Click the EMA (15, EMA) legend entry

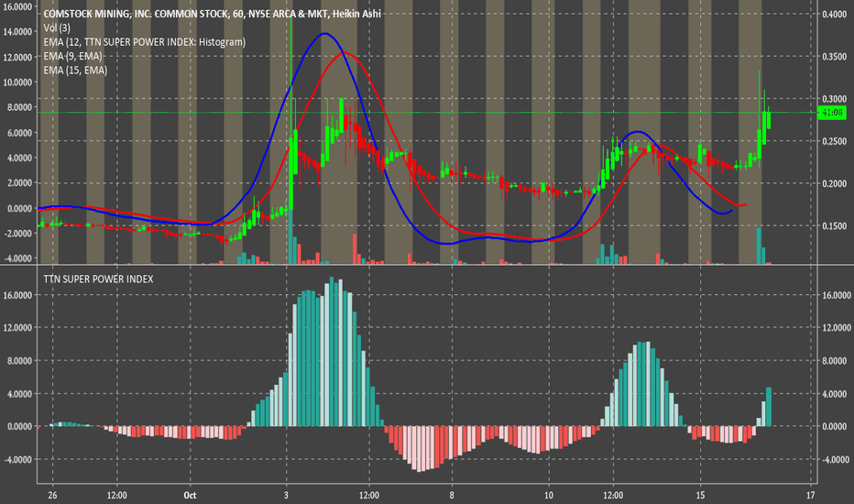coord(75,71)
